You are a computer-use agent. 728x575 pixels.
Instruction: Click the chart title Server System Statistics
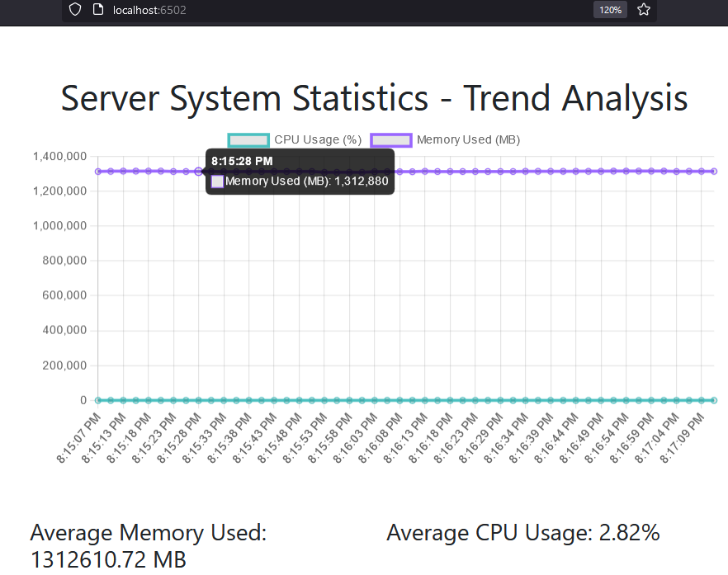[373, 98]
